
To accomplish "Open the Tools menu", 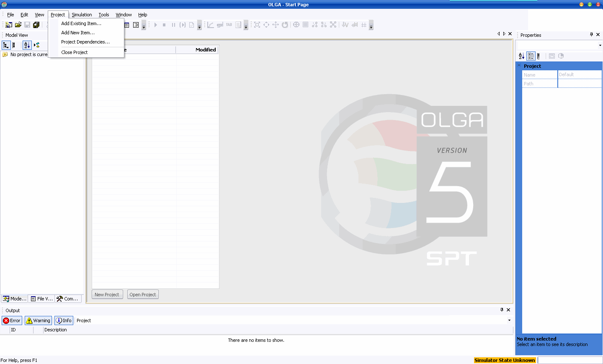I will (104, 15).
